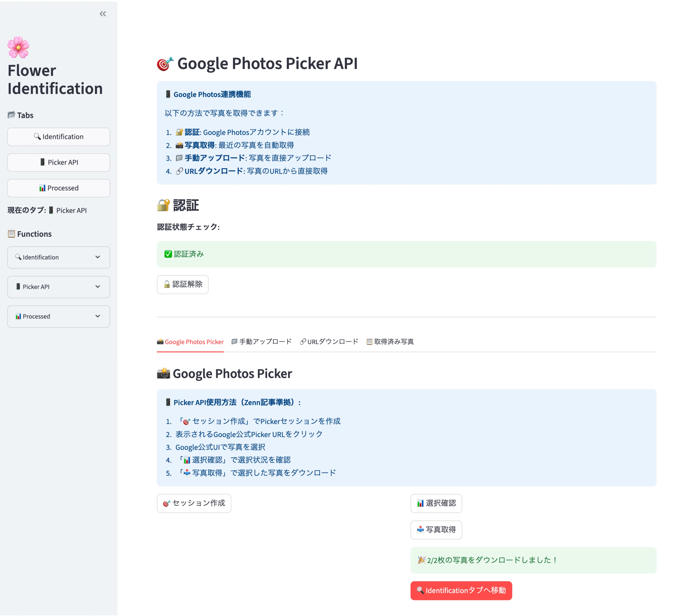Screen dimensions: 675x616
Task: Click the 認証解除 button to revoke authentication
Action: pos(182,285)
